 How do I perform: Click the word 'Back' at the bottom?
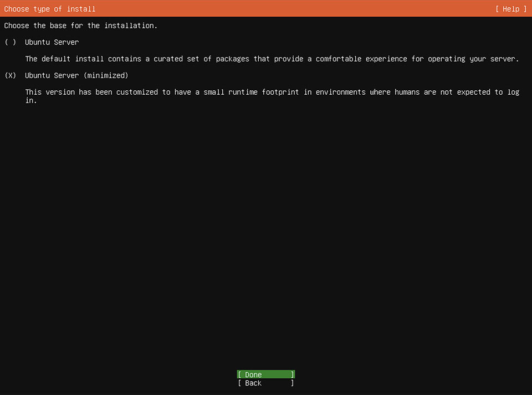(253, 383)
